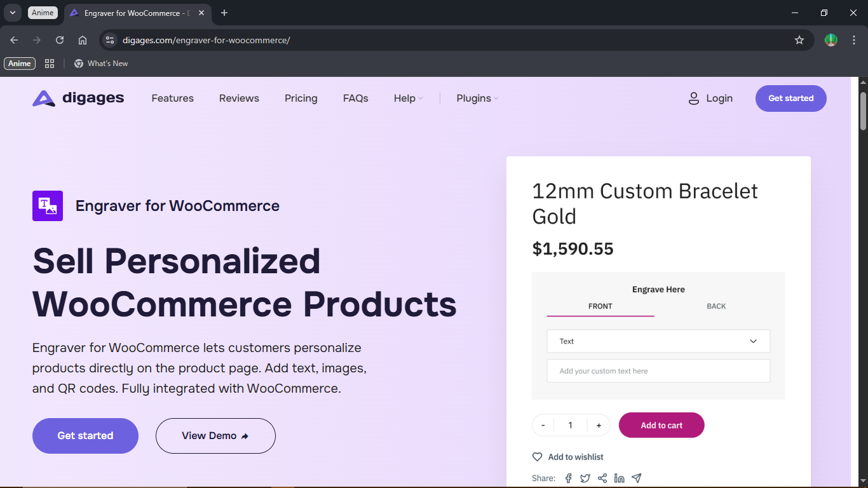
Task: Reload the page with the refresh icon
Action: (60, 40)
